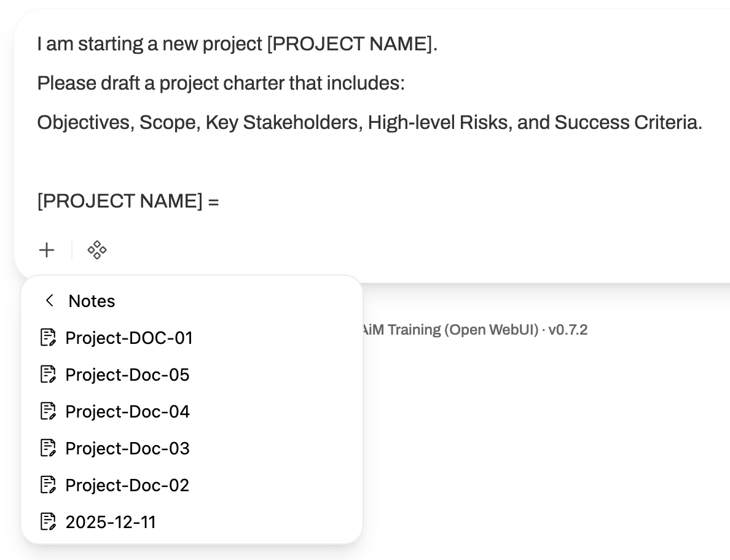This screenshot has height=560, width=730.
Task: Click the note icon beside Project-Doc-04
Action: [49, 411]
